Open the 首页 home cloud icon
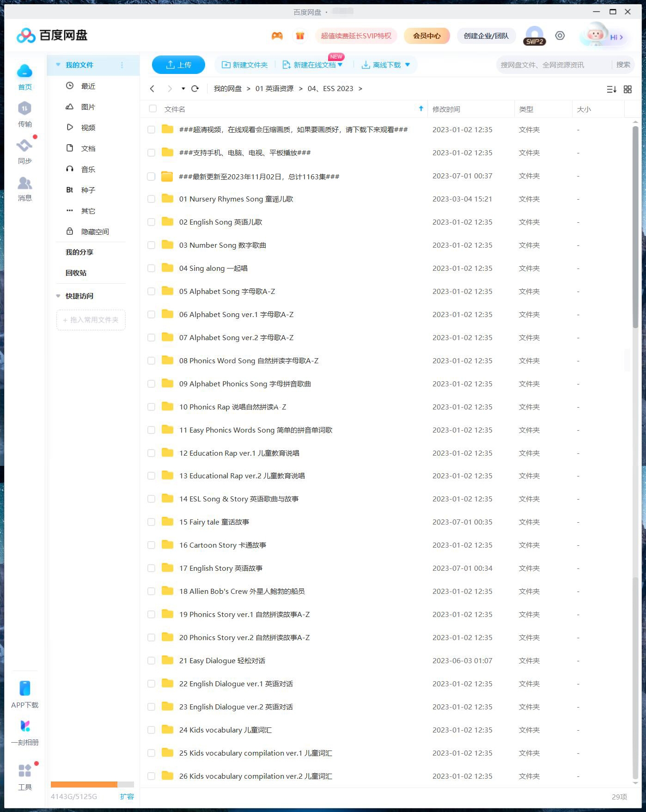Image resolution: width=646 pixels, height=812 pixels. pyautogui.click(x=24, y=71)
